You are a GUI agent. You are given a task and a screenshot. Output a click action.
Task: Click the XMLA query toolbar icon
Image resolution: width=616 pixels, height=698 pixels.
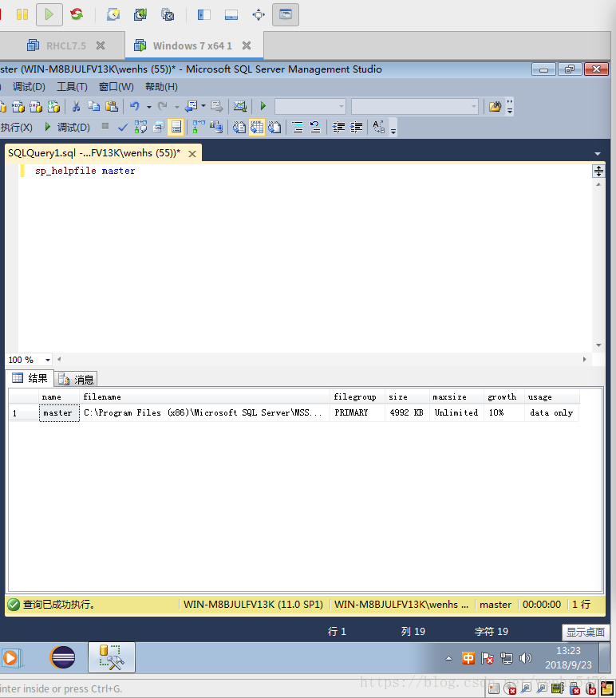pyautogui.click(x=53, y=106)
